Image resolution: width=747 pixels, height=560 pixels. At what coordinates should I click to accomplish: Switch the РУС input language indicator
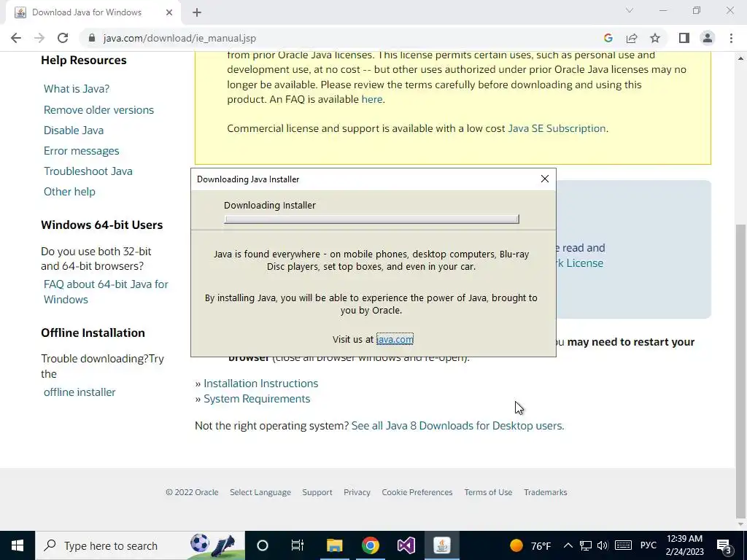pyautogui.click(x=649, y=545)
